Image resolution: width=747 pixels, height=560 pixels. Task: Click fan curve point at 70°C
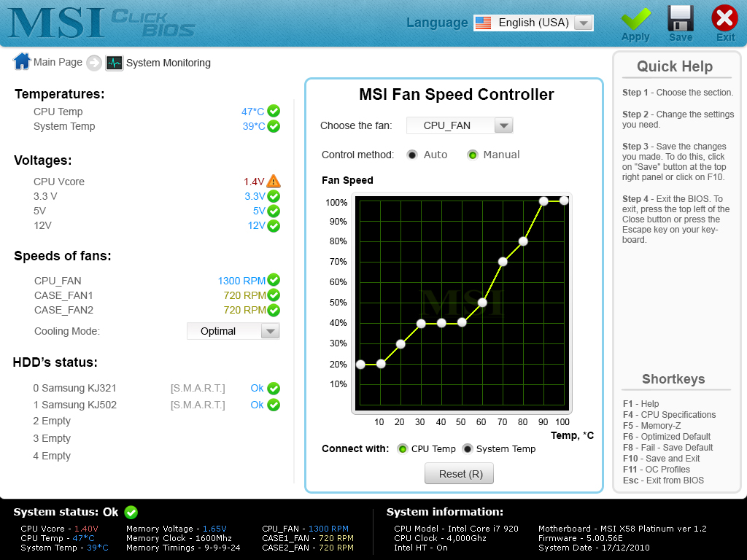pyautogui.click(x=503, y=262)
